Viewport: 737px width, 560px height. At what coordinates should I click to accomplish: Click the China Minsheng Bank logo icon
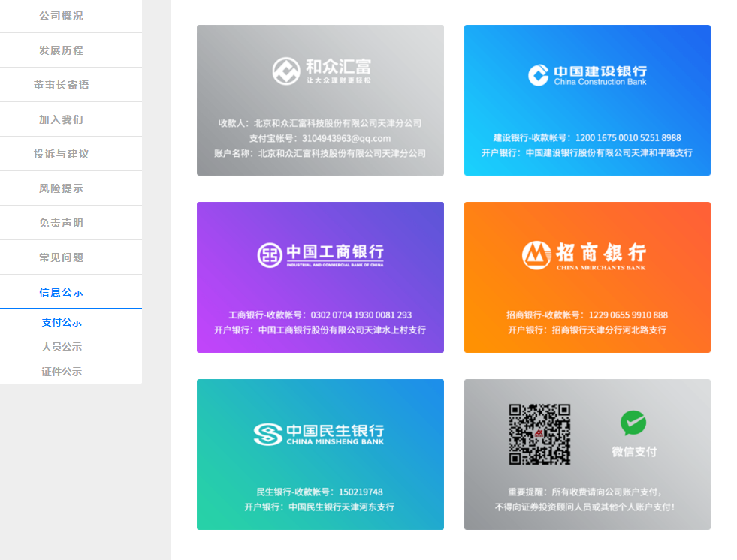pyautogui.click(x=267, y=434)
